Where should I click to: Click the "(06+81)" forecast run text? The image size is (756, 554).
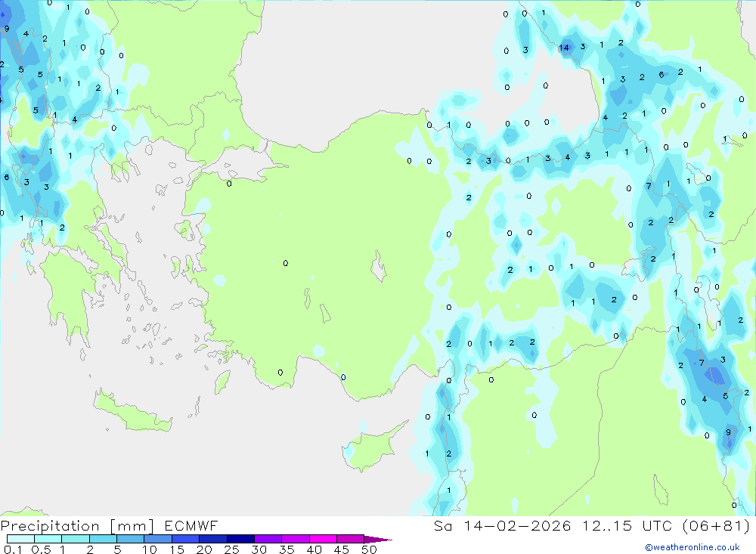[717, 525]
